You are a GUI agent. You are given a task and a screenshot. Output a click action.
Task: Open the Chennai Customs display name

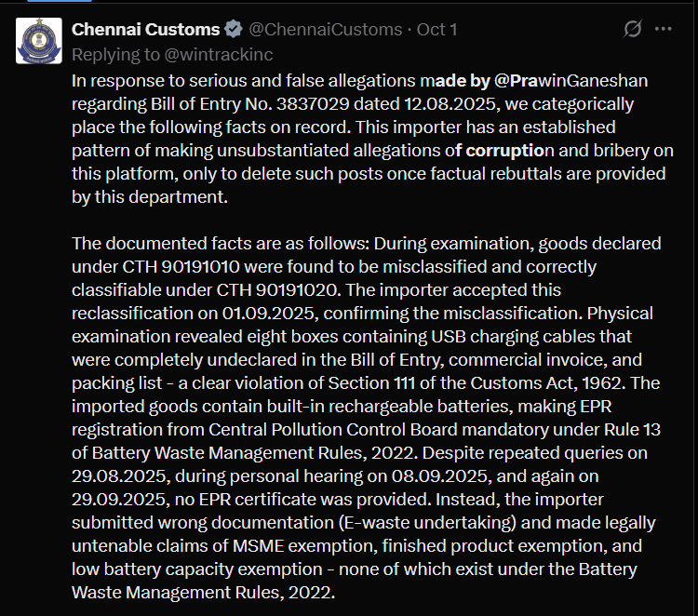pos(146,30)
